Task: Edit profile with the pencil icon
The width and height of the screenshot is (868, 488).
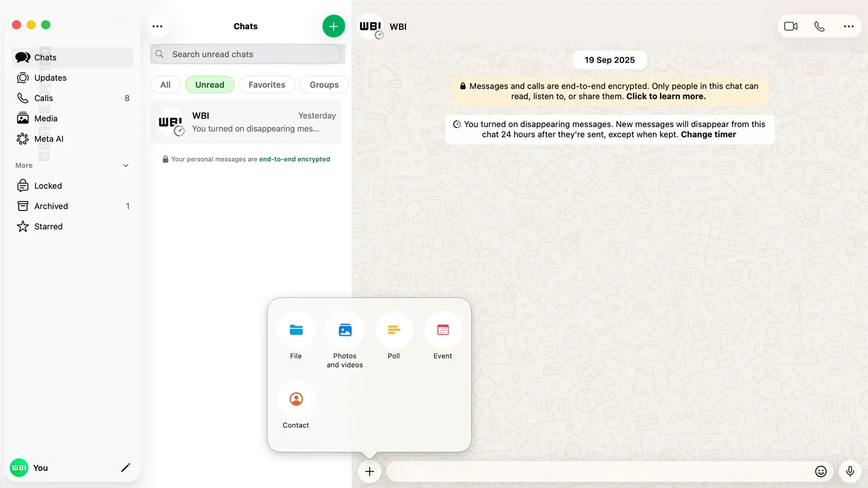Action: tap(125, 468)
